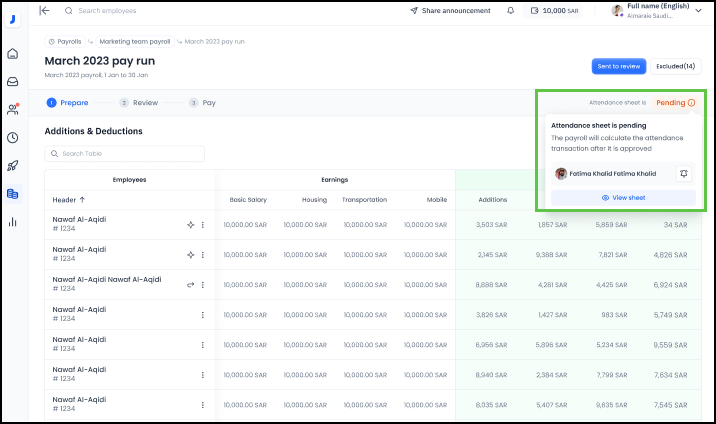Click the Sent to review button
The height and width of the screenshot is (424, 716).
click(x=618, y=66)
